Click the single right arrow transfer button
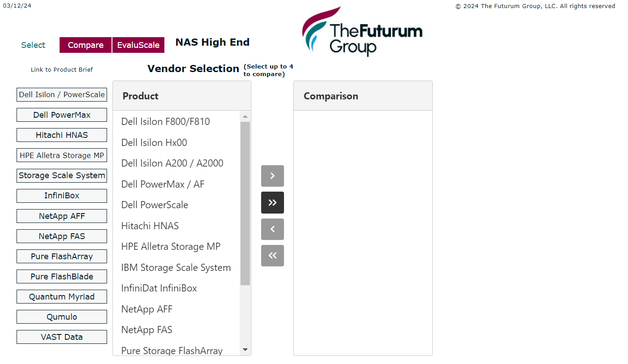Image resolution: width=628 pixels, height=364 pixels. click(x=272, y=176)
